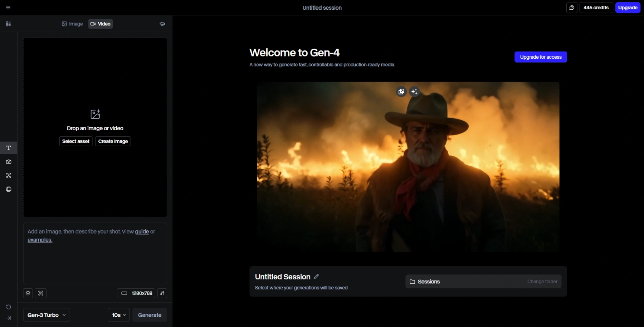Open the Gen-3 Turbo model dropdown

pos(47,315)
